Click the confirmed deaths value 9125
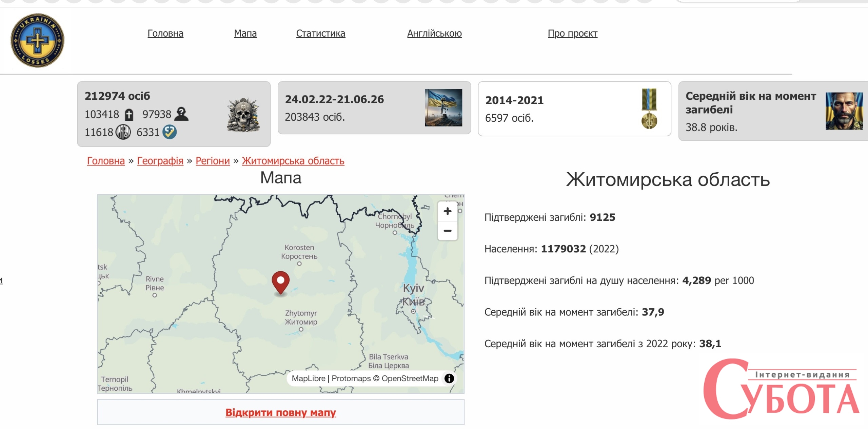The width and height of the screenshot is (868, 429). tap(602, 217)
